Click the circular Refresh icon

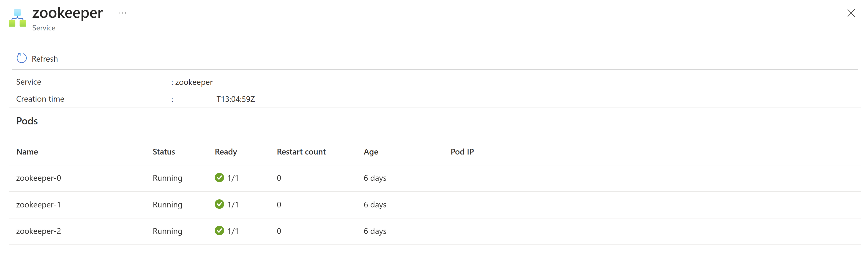pyautogui.click(x=21, y=58)
